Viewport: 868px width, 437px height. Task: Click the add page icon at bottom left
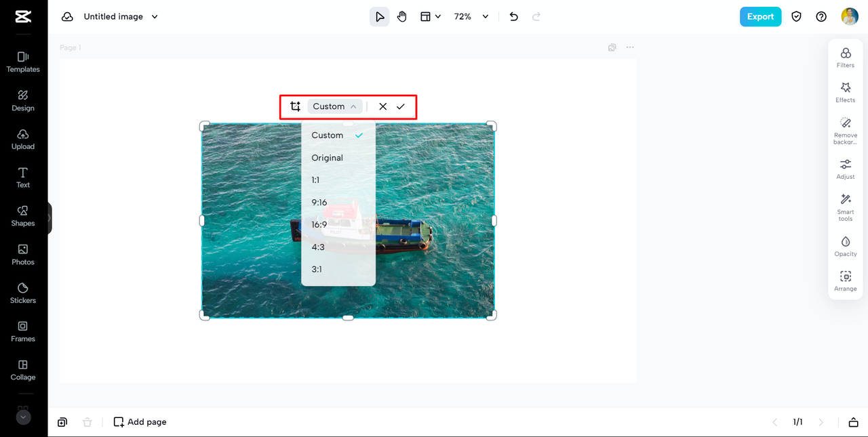click(62, 422)
